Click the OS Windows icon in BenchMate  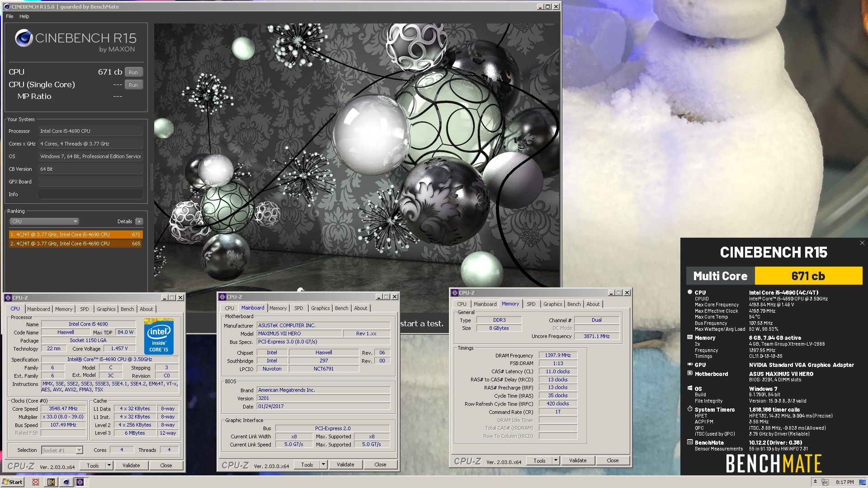[x=690, y=388]
